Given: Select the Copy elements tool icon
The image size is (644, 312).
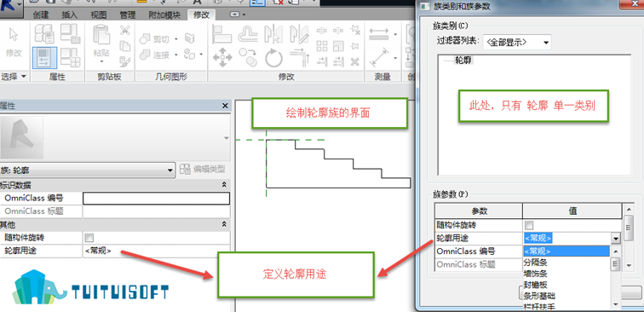Looking at the screenshot, I should (248, 58).
